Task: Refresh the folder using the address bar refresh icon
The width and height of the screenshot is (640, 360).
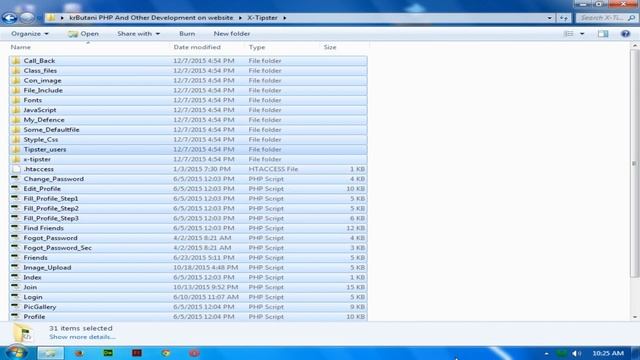Action: (x=564, y=18)
